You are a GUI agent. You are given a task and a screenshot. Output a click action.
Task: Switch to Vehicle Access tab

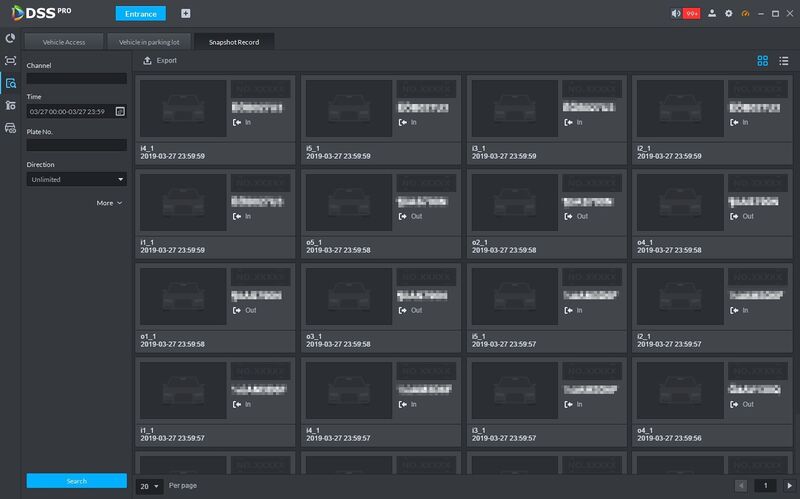[x=64, y=42]
